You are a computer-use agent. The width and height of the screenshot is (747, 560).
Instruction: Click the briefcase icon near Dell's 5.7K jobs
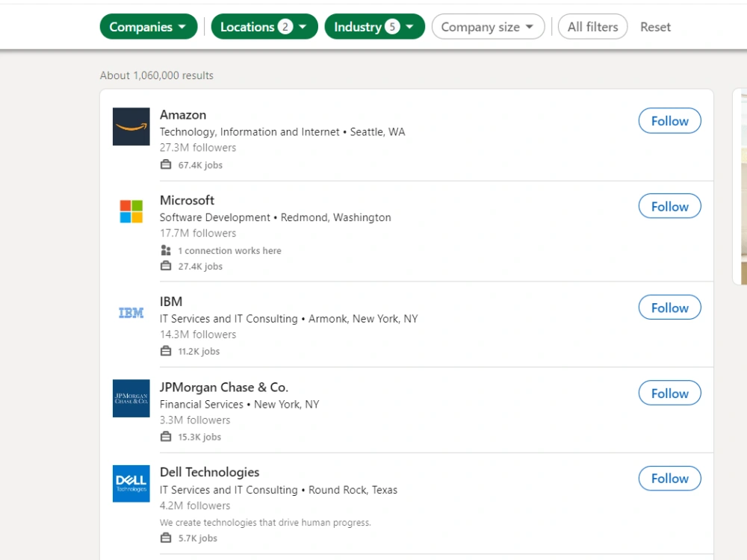point(165,538)
